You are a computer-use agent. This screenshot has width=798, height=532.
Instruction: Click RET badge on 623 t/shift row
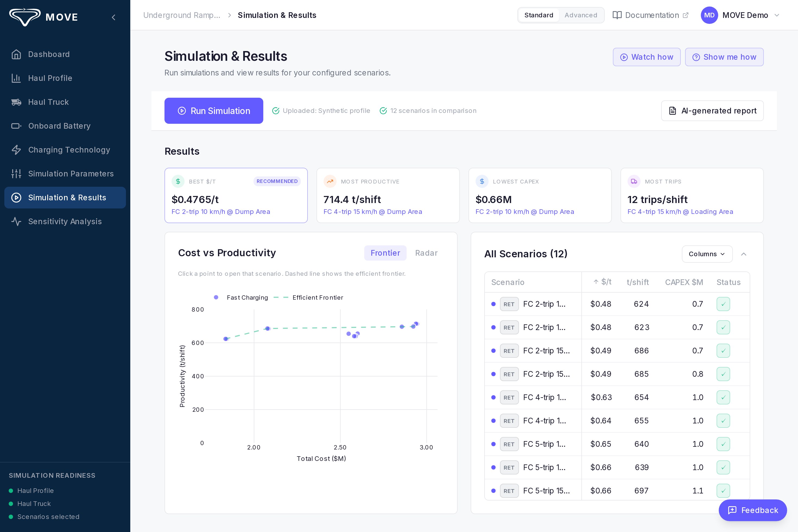pyautogui.click(x=509, y=327)
